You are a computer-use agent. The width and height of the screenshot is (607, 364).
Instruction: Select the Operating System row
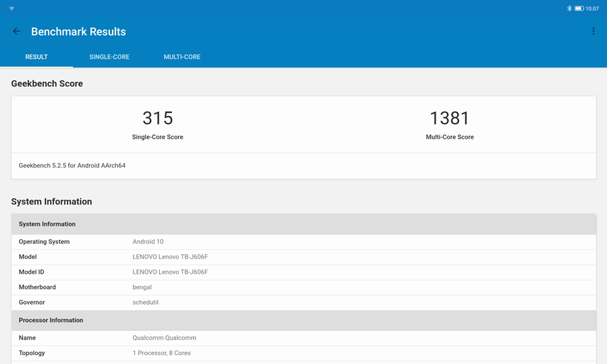click(303, 242)
